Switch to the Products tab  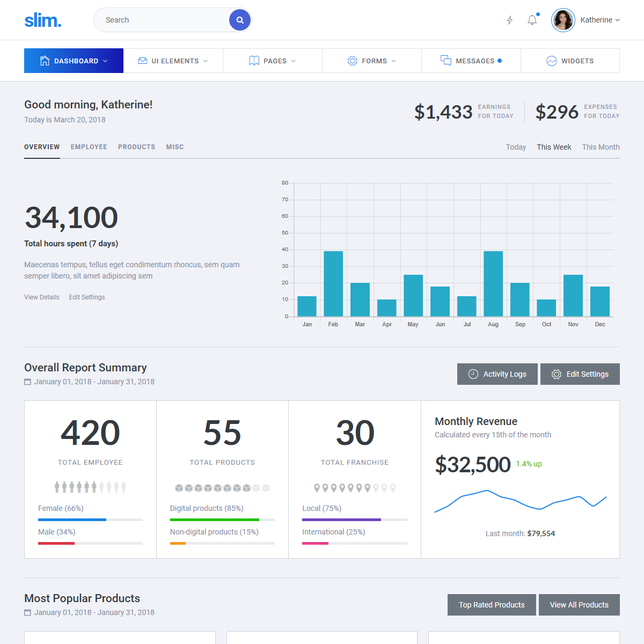136,147
